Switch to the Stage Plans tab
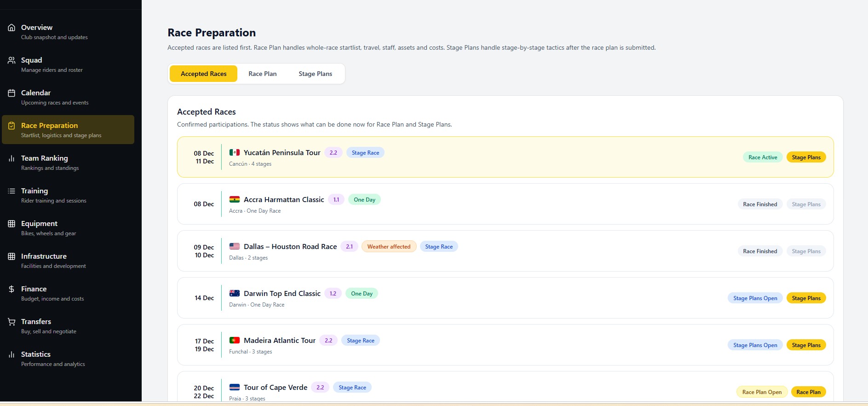Screen dimensions: 868x406 315,74
